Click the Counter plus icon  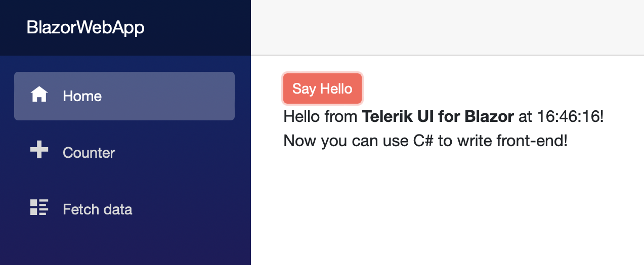coord(39,151)
